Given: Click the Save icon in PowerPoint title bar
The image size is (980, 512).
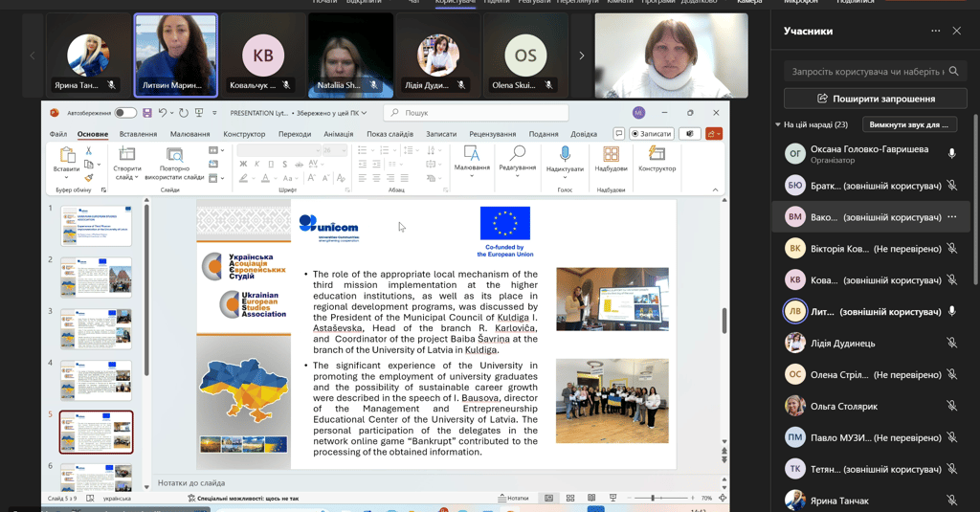Looking at the screenshot, I should pyautogui.click(x=146, y=113).
